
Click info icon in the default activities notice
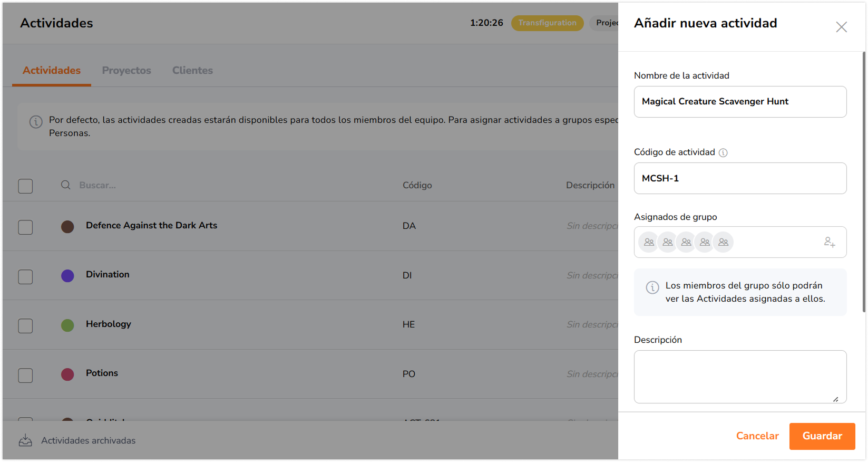pos(36,122)
